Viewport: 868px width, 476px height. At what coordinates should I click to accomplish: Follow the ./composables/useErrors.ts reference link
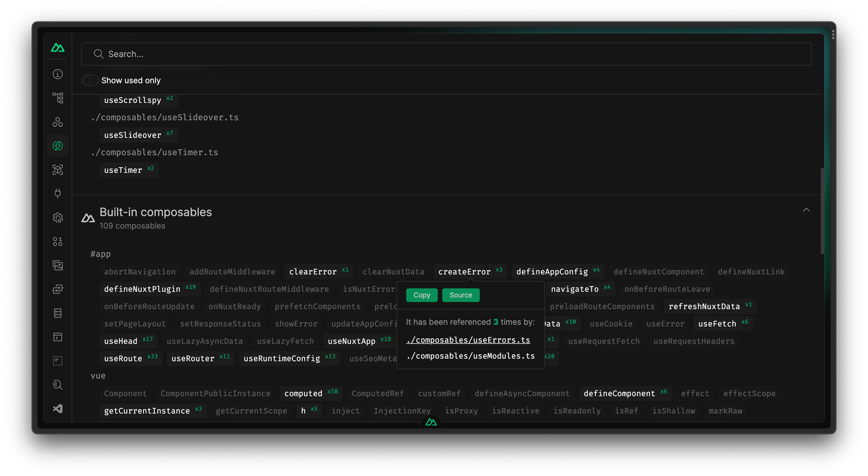[468, 340]
